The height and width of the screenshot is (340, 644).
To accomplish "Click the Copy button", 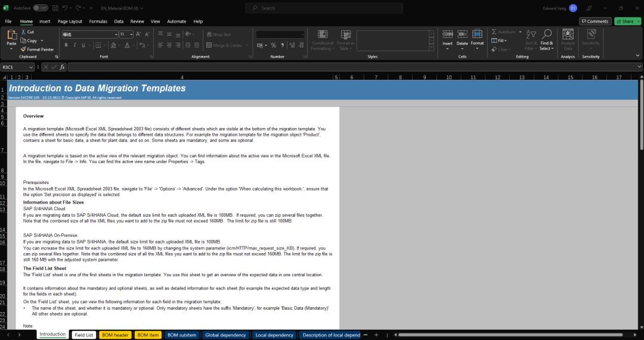I will pyautogui.click(x=29, y=40).
